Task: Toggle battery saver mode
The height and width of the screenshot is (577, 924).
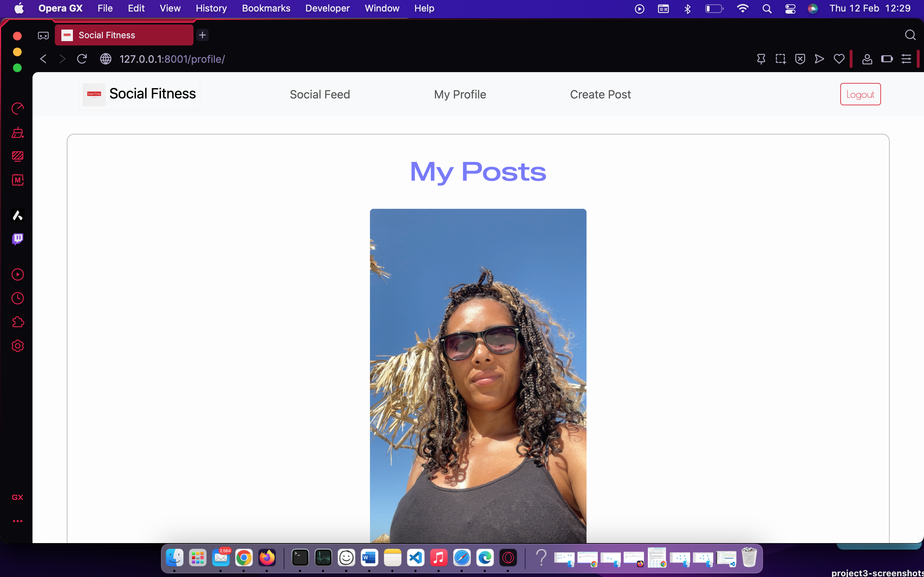Action: click(887, 59)
